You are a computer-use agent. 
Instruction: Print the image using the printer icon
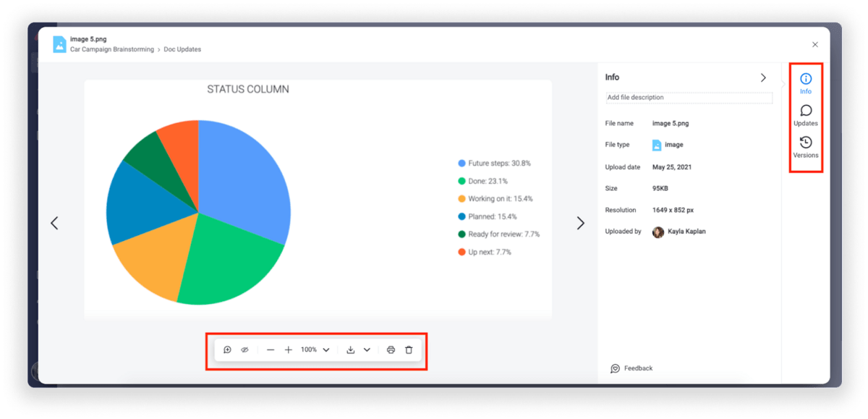point(391,350)
